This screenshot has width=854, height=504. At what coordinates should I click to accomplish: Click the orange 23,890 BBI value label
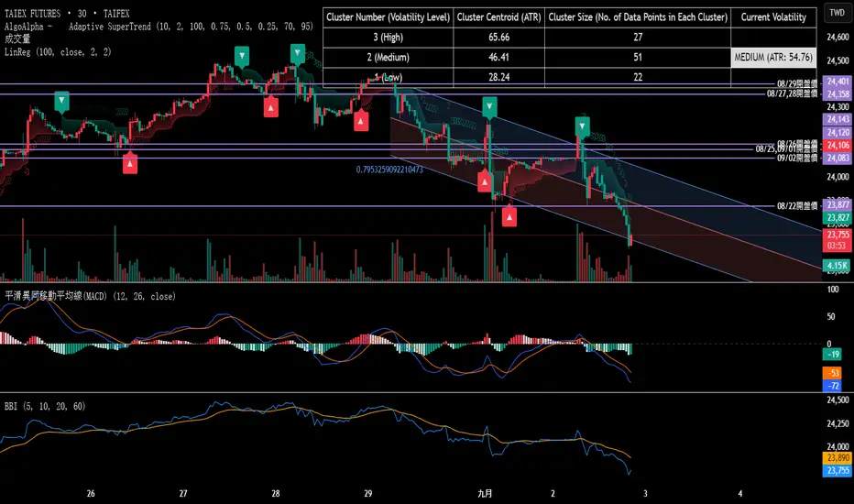[838, 458]
